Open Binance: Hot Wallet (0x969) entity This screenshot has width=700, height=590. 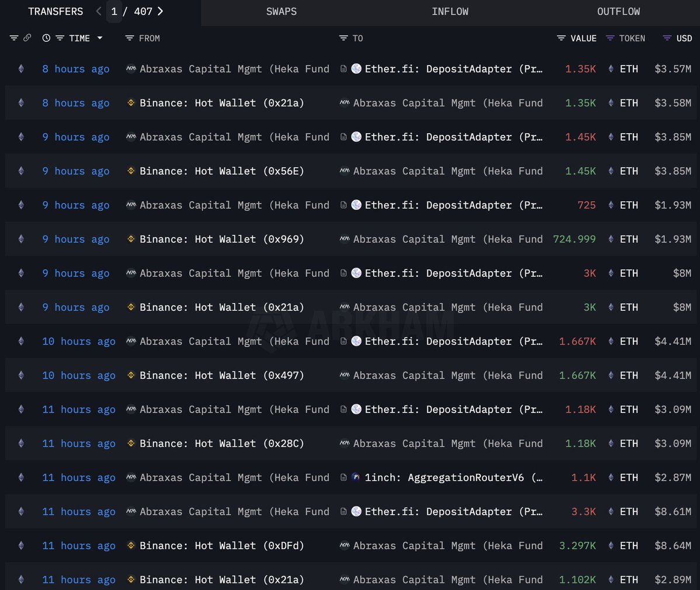[x=221, y=240]
